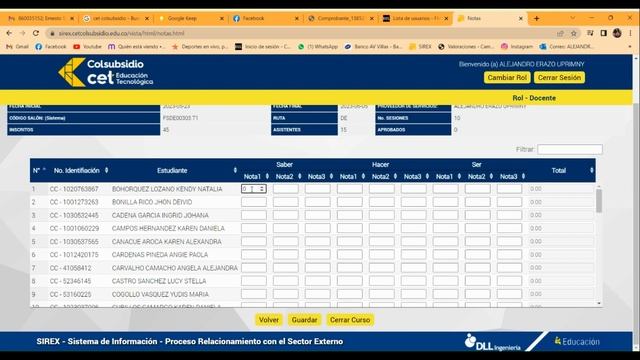Click the stepper arrows in Bohorquez's Saber Nota1
This screenshot has width=640, height=360.
(262, 189)
